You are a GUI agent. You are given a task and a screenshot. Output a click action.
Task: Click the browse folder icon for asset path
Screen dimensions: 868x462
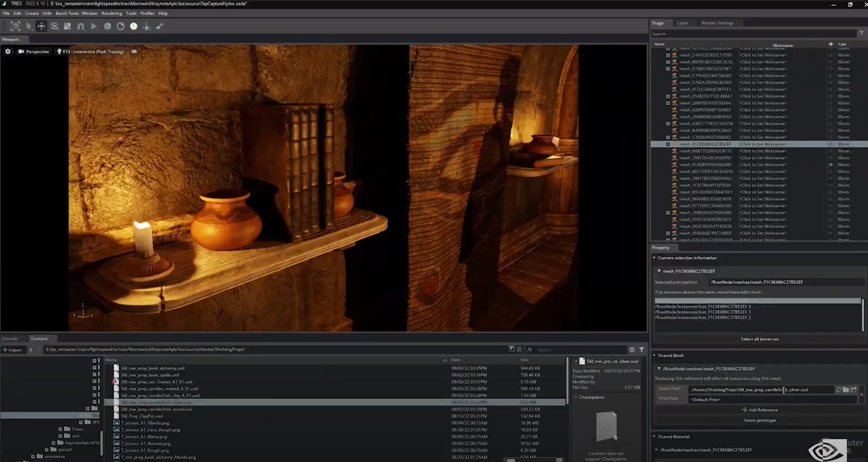(846, 390)
